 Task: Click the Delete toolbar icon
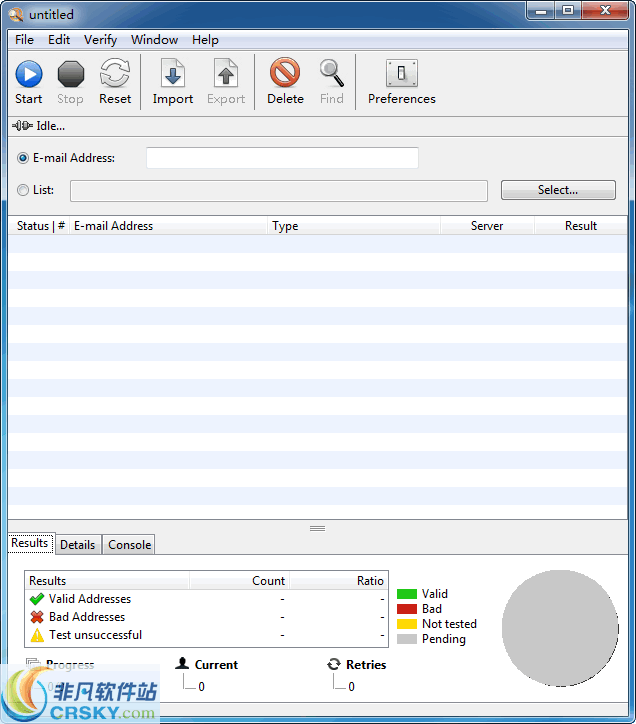point(285,72)
